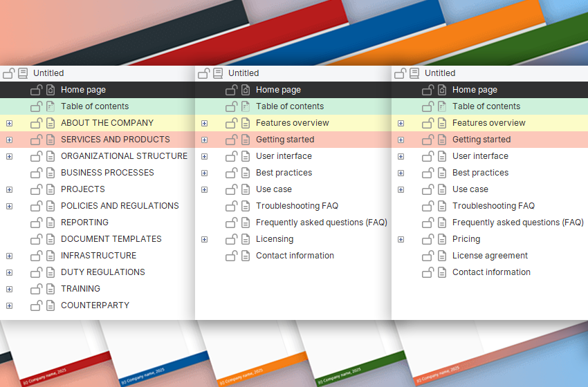Viewport: 588px width, 387px height.
Task: Toggle the lock on TRAINING
Action: click(x=37, y=288)
